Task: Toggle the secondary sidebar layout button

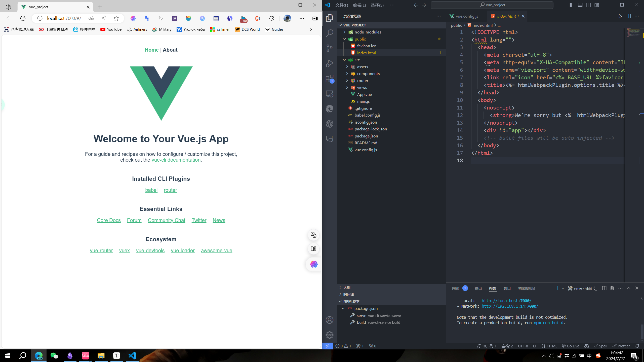Action: tap(588, 5)
